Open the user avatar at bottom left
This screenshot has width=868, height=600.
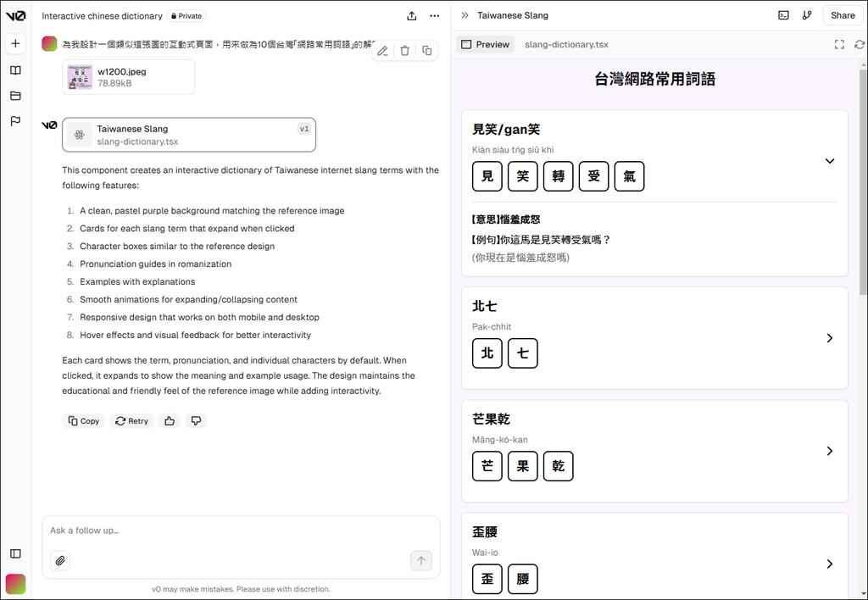(x=15, y=584)
